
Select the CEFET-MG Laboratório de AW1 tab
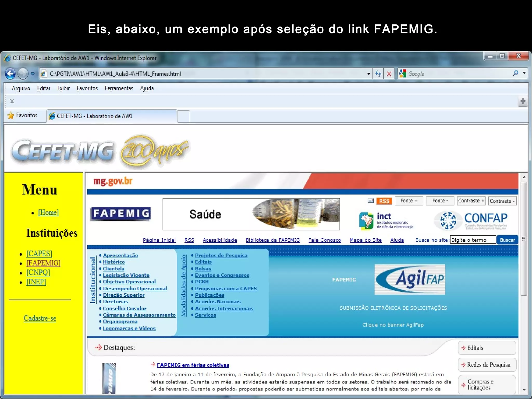tap(112, 116)
